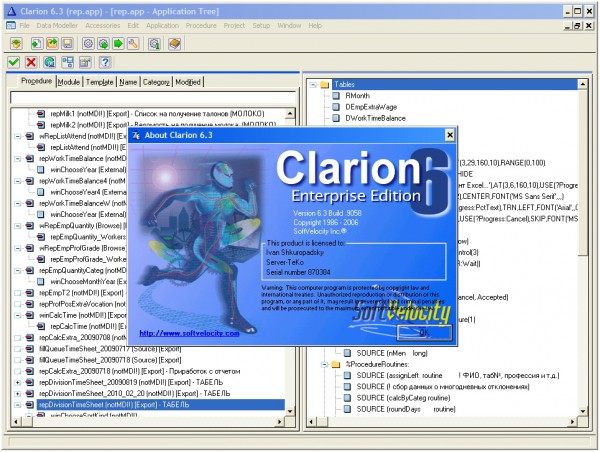
Task: Click the Make (gear) toolbar icon
Action: click(88, 44)
